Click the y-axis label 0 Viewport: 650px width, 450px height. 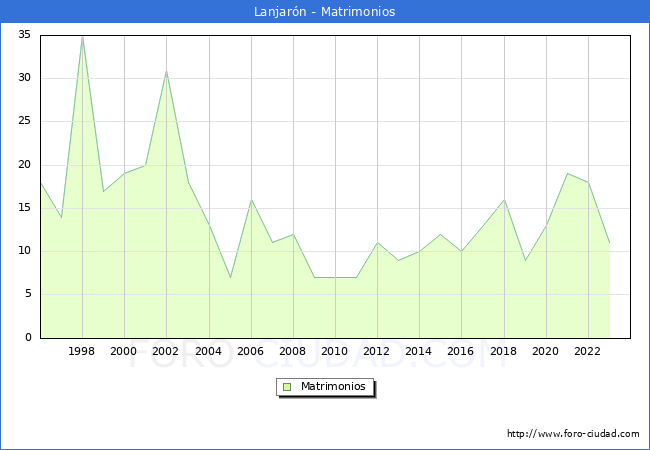pyautogui.click(x=28, y=338)
